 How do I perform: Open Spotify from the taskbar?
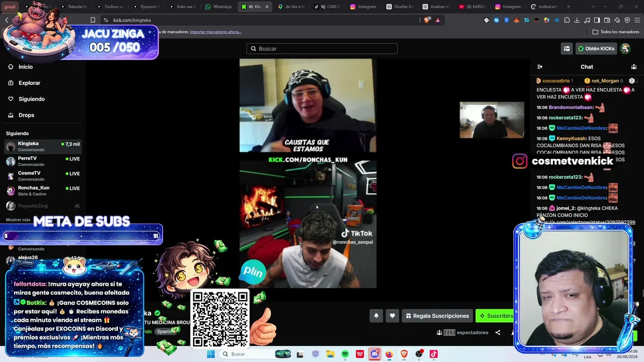click(345, 354)
